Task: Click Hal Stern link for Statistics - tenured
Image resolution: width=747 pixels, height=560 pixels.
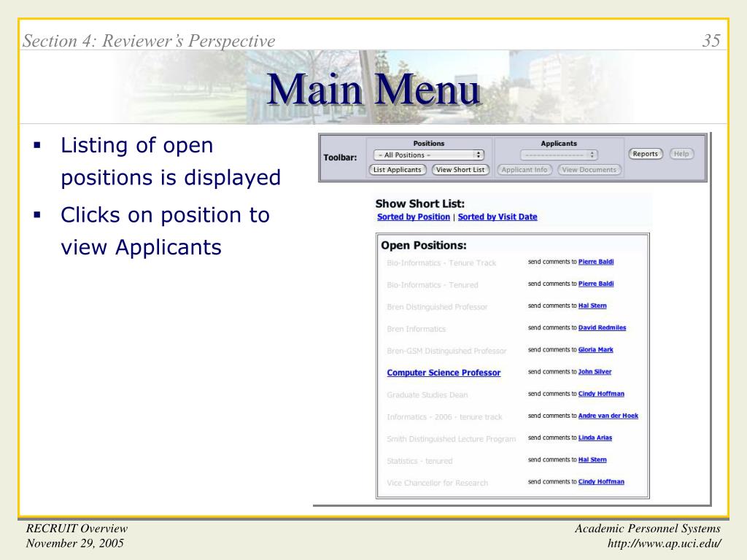Action: [592, 459]
